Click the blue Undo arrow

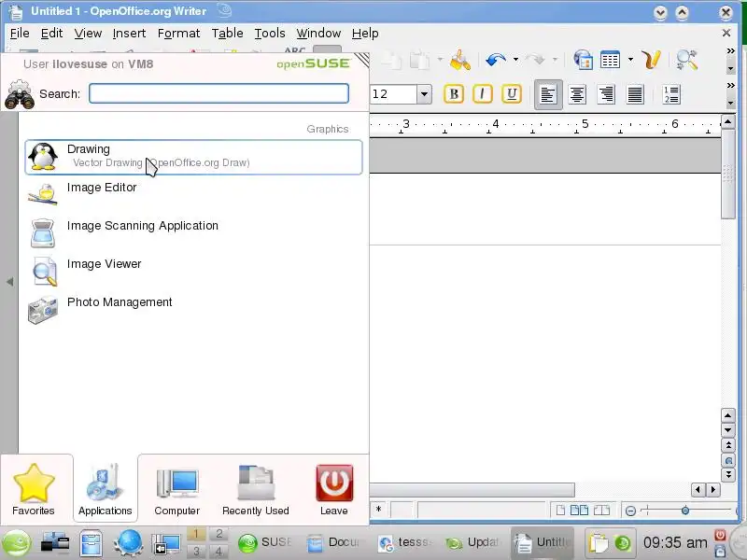coord(496,61)
